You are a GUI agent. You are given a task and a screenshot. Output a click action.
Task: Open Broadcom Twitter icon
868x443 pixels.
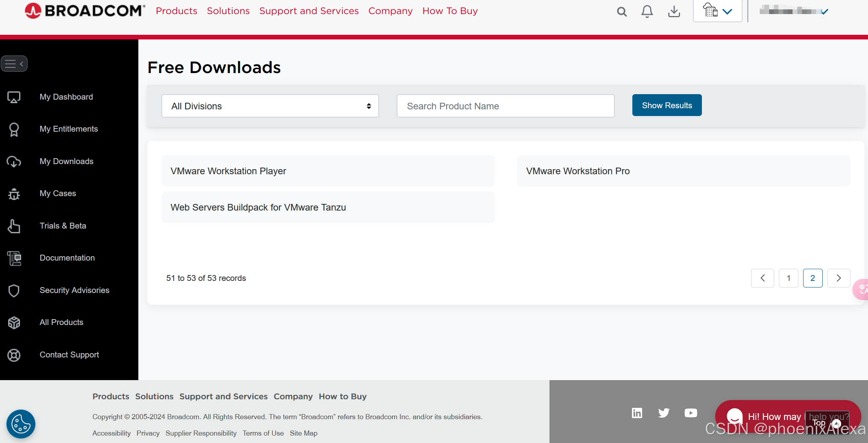664,413
